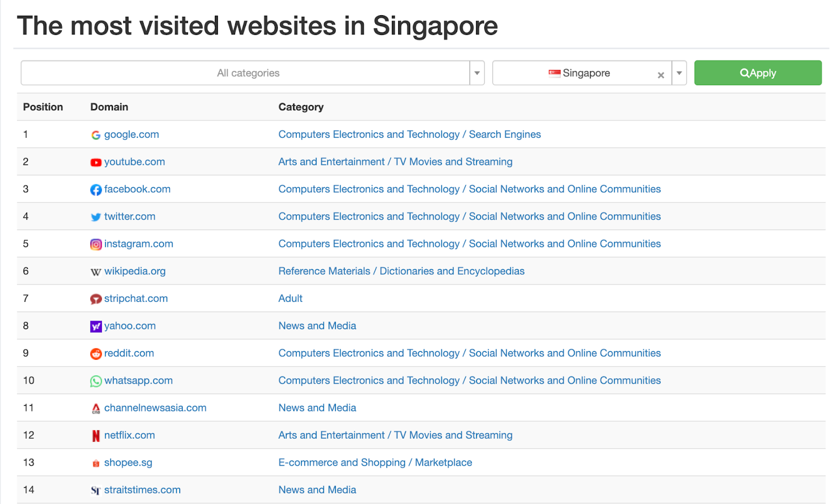Open the stripchat.com domain link
The height and width of the screenshot is (504, 836).
136,298
